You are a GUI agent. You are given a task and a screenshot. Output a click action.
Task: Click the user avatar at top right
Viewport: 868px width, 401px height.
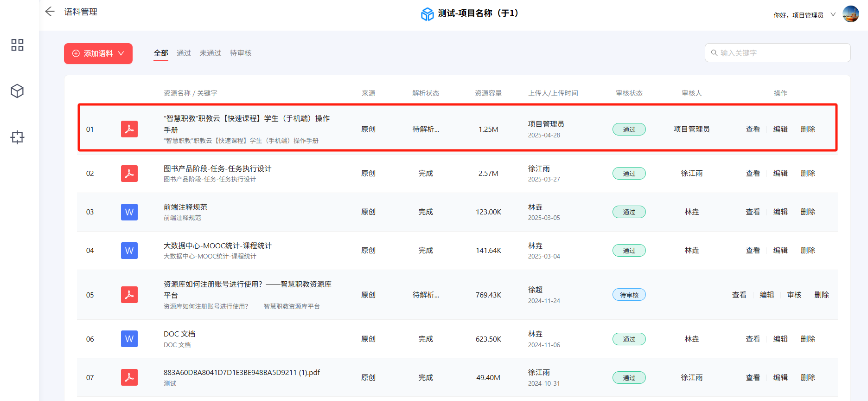coord(850,14)
